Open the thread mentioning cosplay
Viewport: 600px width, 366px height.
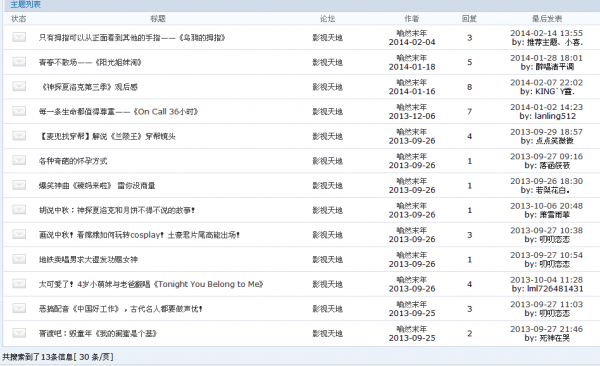pos(139,235)
